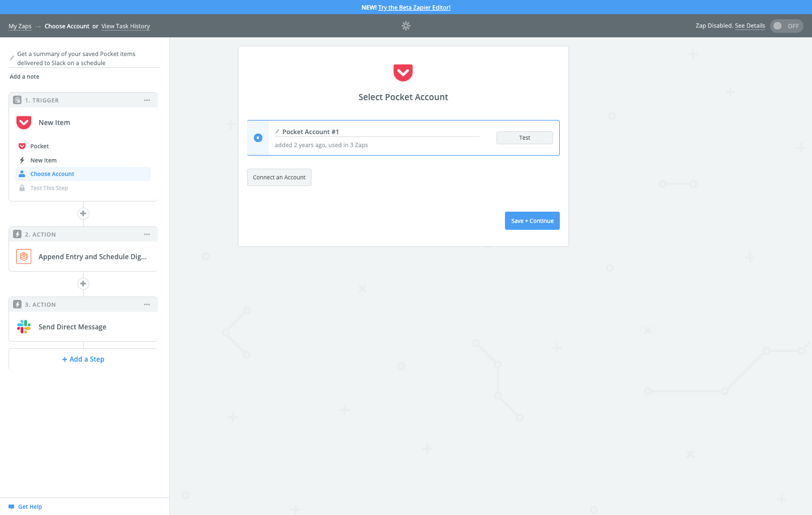
Task: Click Save + Continue button
Action: (532, 221)
